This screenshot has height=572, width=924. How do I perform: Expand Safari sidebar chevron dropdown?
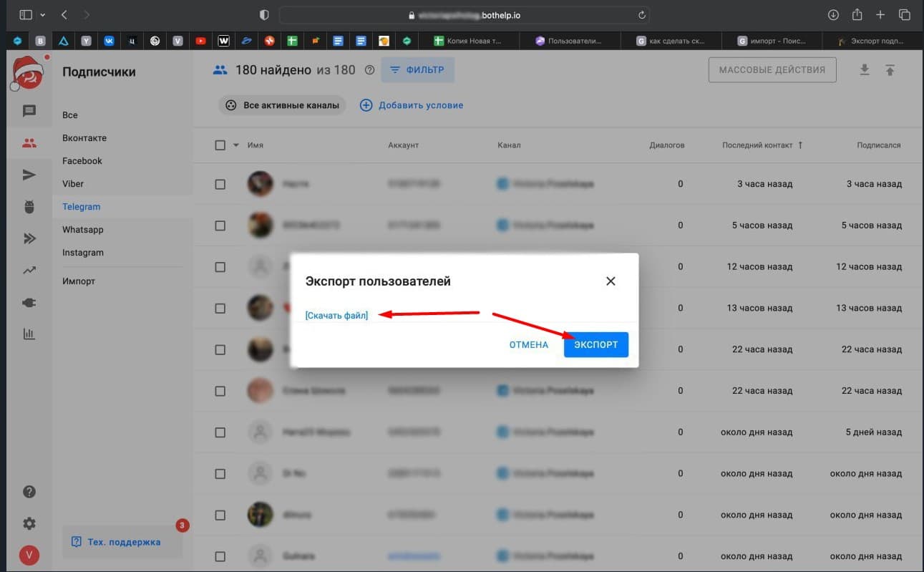tap(42, 15)
